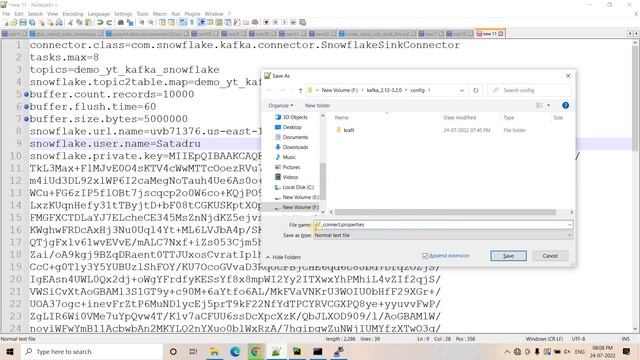Select the active new 11 tab

[x=489, y=33]
